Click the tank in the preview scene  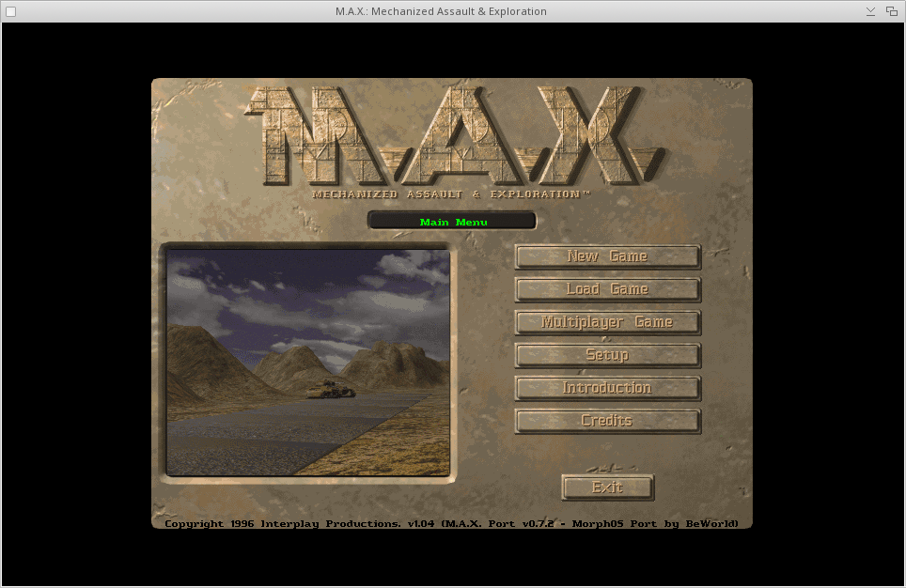(327, 388)
